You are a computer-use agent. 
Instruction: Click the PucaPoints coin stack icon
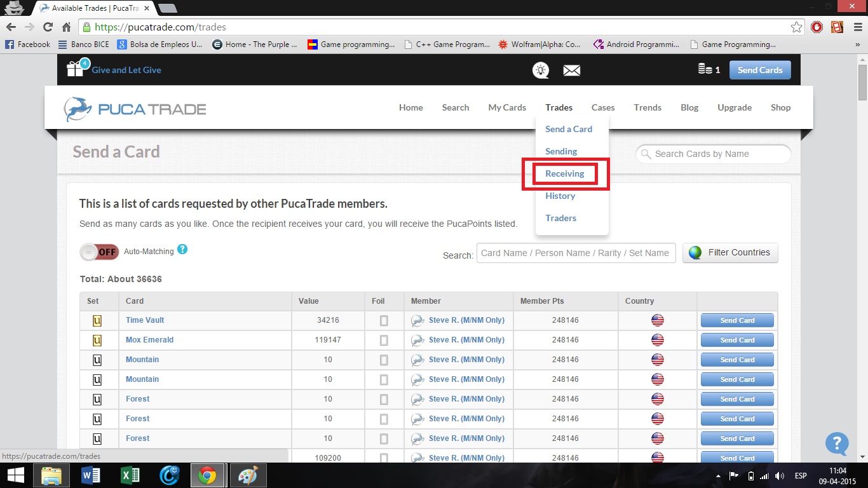pos(704,69)
